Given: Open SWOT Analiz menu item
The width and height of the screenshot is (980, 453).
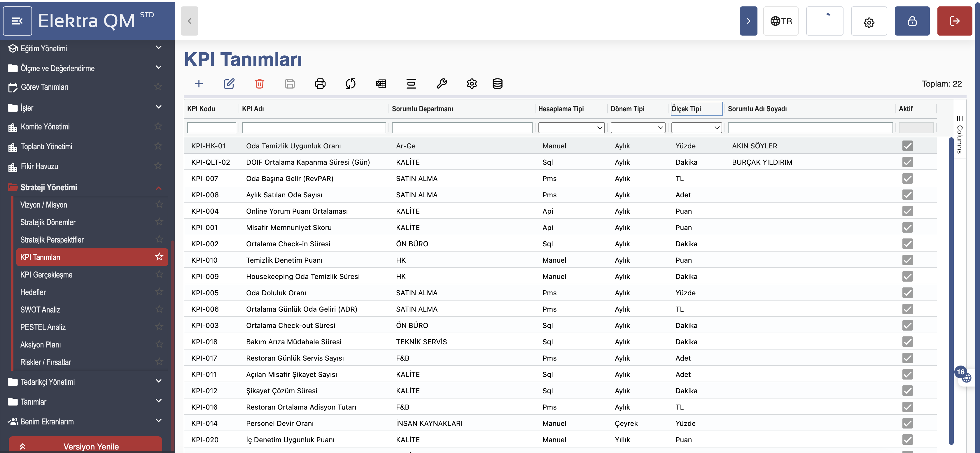Looking at the screenshot, I should click(x=40, y=310).
